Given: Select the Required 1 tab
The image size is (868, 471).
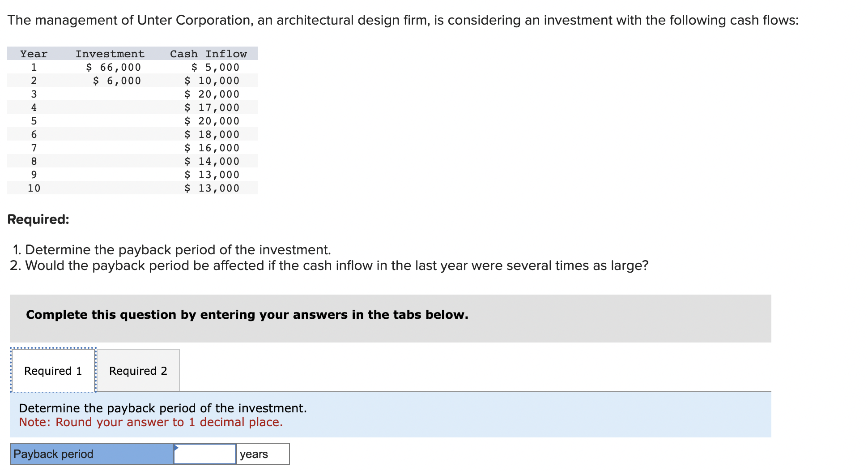Looking at the screenshot, I should 53,370.
